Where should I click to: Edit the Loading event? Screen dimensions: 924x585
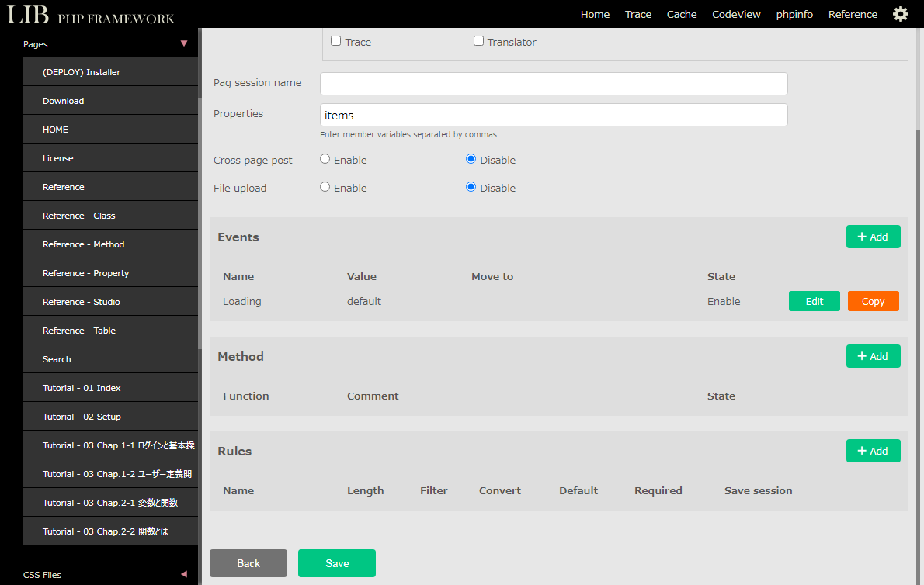(x=814, y=301)
